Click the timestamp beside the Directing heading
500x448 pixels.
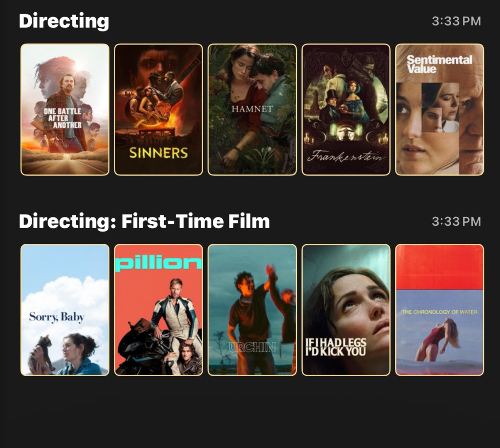tap(457, 21)
